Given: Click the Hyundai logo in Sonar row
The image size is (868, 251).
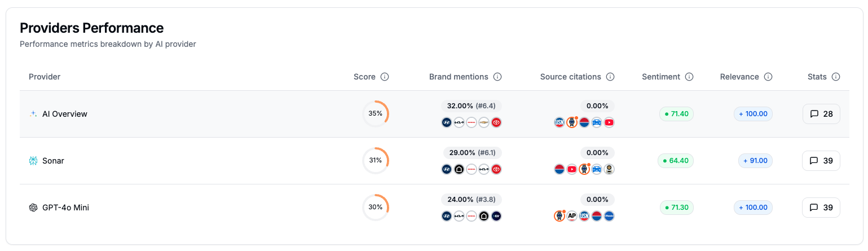Looking at the screenshot, I should (x=447, y=169).
